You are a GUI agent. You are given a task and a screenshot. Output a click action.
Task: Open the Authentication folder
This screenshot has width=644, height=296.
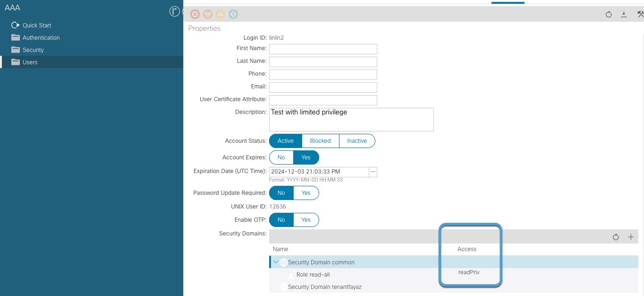coord(41,38)
